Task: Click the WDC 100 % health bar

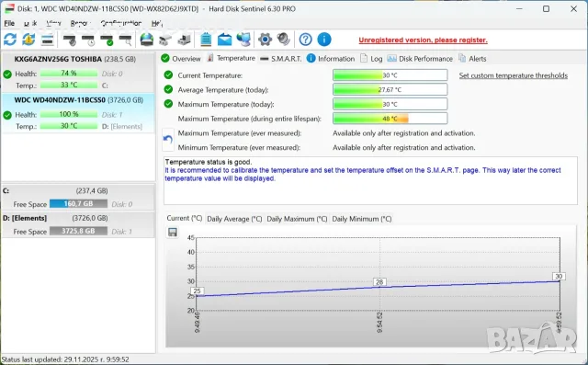Action: 69,114
